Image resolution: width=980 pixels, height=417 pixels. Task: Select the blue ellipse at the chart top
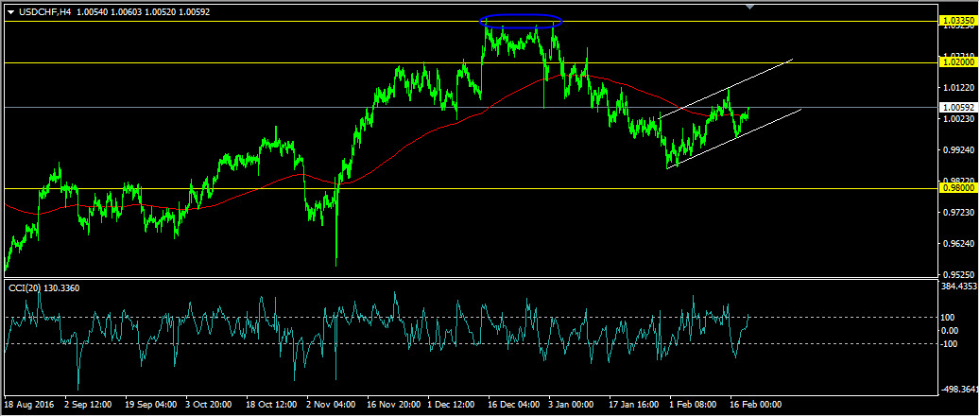(x=521, y=19)
